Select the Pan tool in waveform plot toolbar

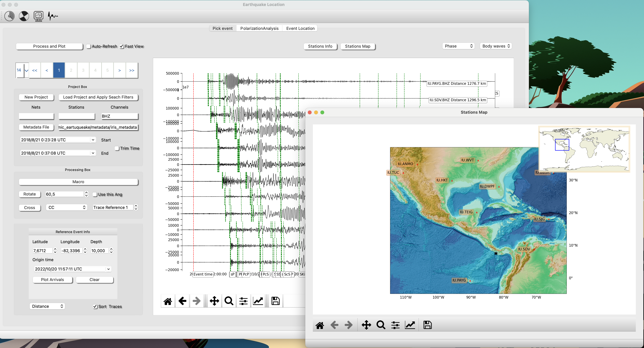pos(214,301)
